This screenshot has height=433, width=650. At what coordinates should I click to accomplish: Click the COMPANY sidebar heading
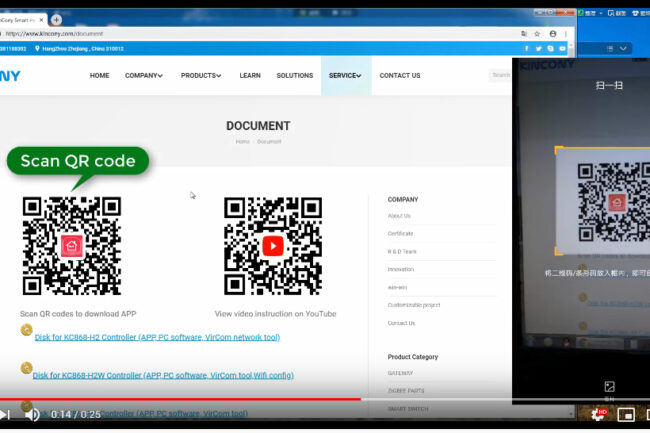403,199
